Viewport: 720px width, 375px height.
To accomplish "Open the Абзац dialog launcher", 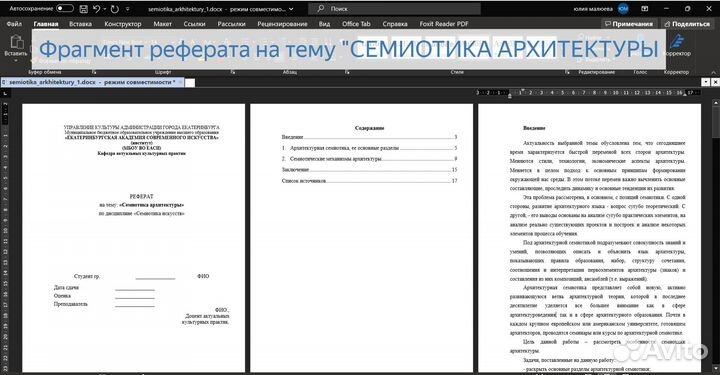I will (347, 72).
